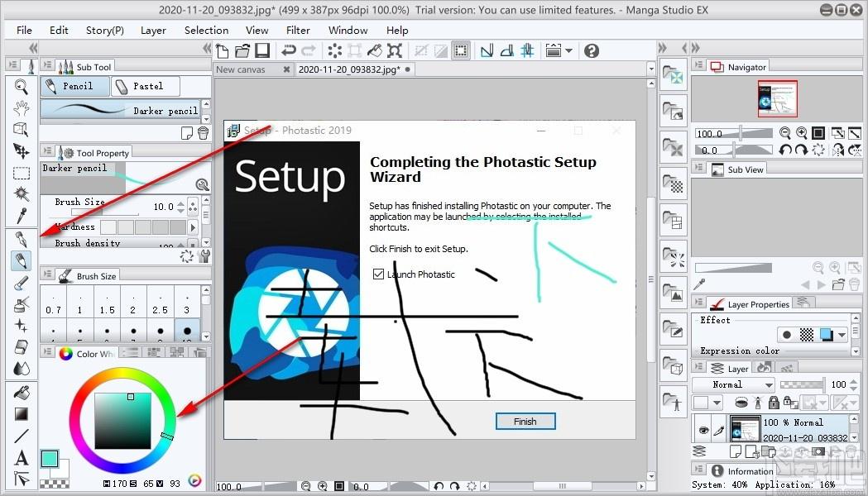868x496 pixels.
Task: Select the Eraser tool
Action: pos(21,347)
